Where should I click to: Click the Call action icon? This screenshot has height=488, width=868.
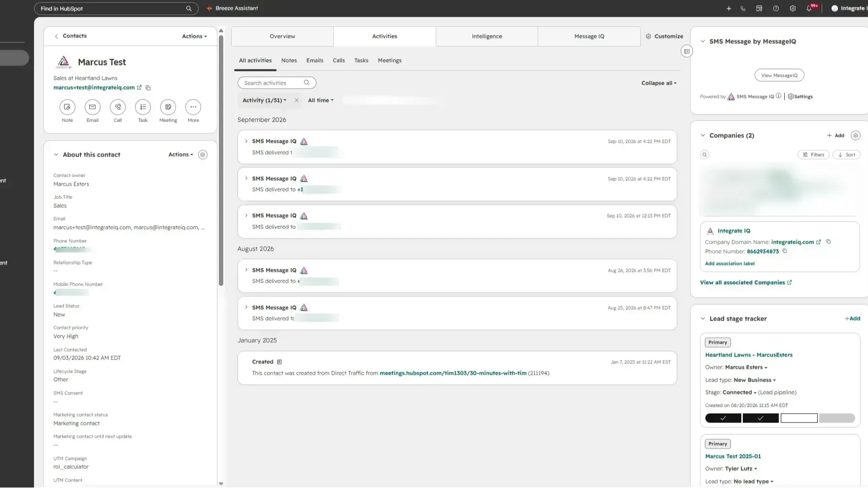(x=117, y=107)
